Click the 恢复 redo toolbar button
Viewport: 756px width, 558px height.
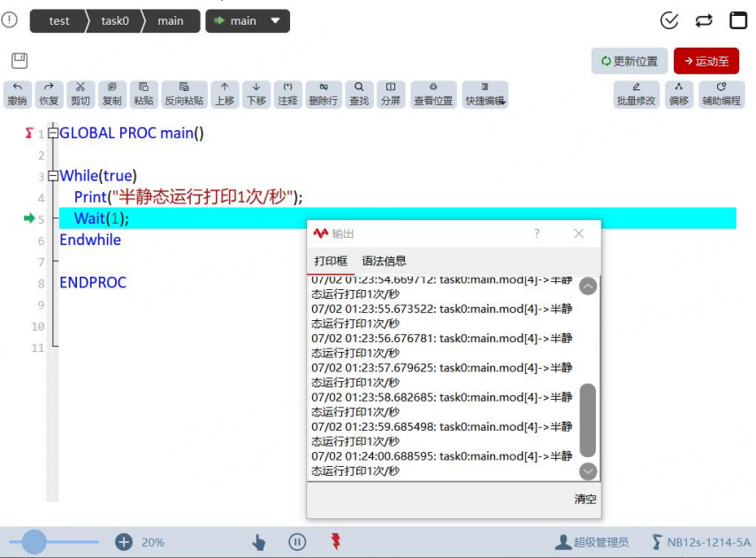pos(49,94)
